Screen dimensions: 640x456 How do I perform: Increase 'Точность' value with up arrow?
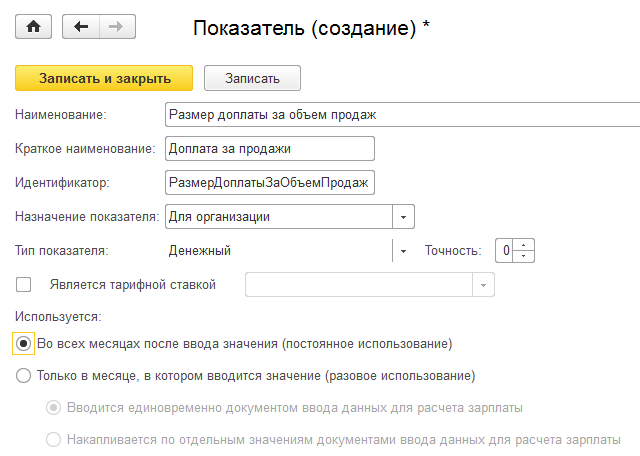(526, 245)
